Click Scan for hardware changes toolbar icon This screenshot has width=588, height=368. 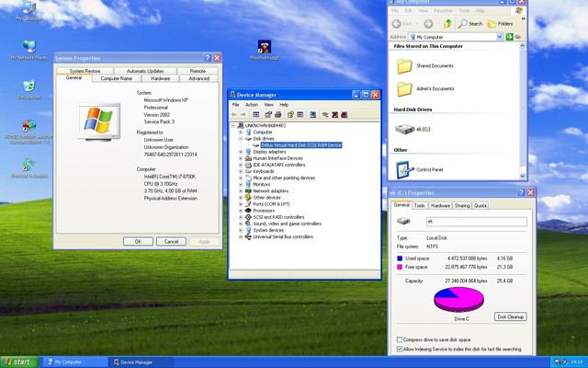pos(312,114)
